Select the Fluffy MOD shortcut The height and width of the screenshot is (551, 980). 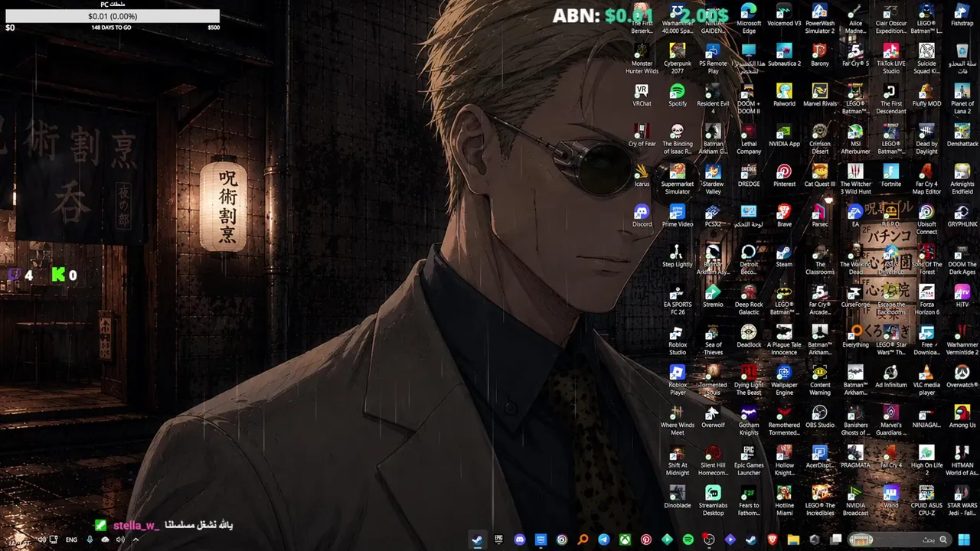pos(926,96)
